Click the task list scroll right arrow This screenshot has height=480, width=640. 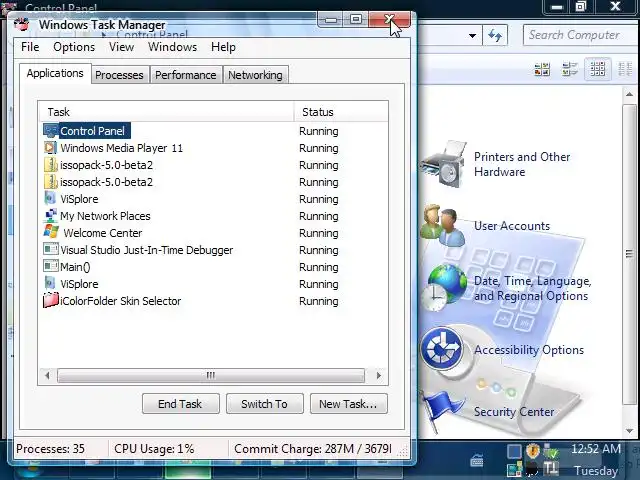[x=378, y=375]
